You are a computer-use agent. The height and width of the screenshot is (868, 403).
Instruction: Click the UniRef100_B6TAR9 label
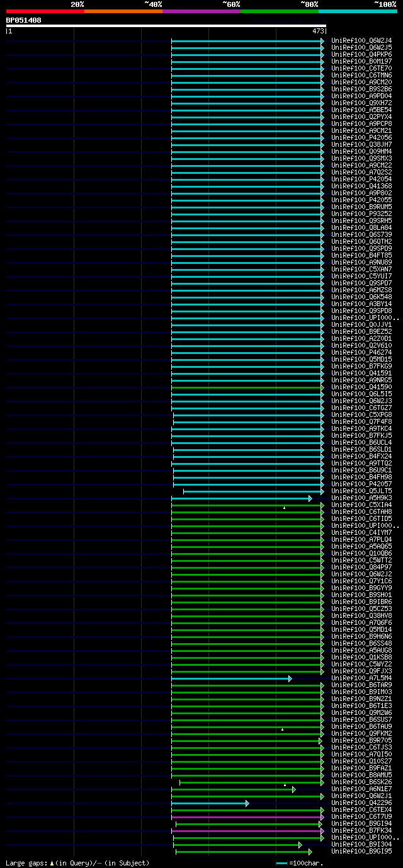tap(361, 685)
